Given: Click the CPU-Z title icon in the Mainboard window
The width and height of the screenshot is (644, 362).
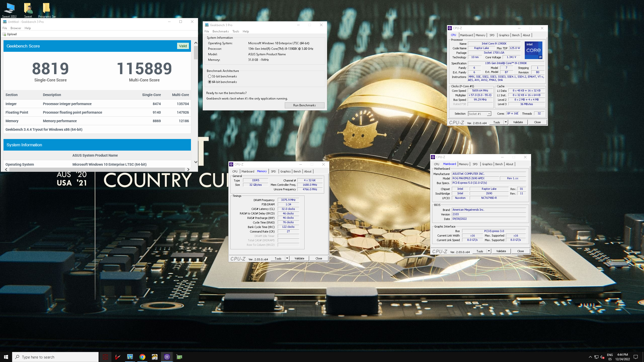Looking at the screenshot, I should 433,157.
